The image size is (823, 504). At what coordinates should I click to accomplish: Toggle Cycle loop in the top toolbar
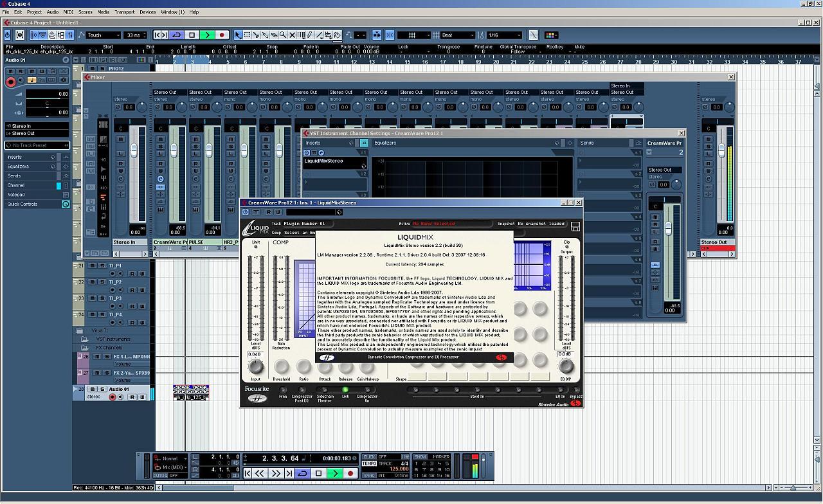point(176,35)
